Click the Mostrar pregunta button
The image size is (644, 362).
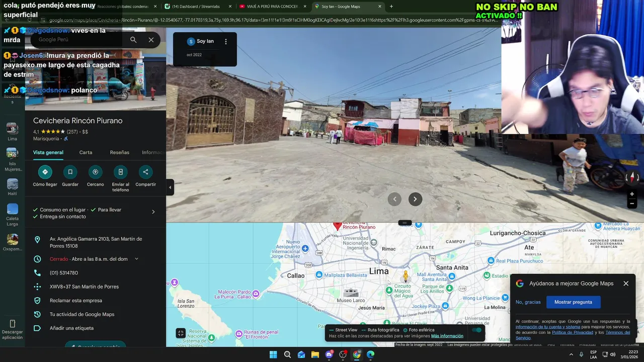click(x=573, y=302)
